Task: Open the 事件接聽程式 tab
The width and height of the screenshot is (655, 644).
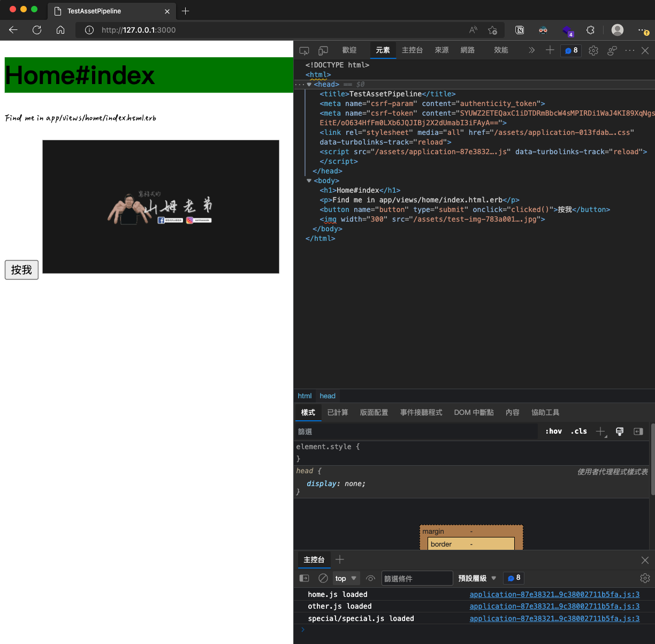Action: click(421, 412)
